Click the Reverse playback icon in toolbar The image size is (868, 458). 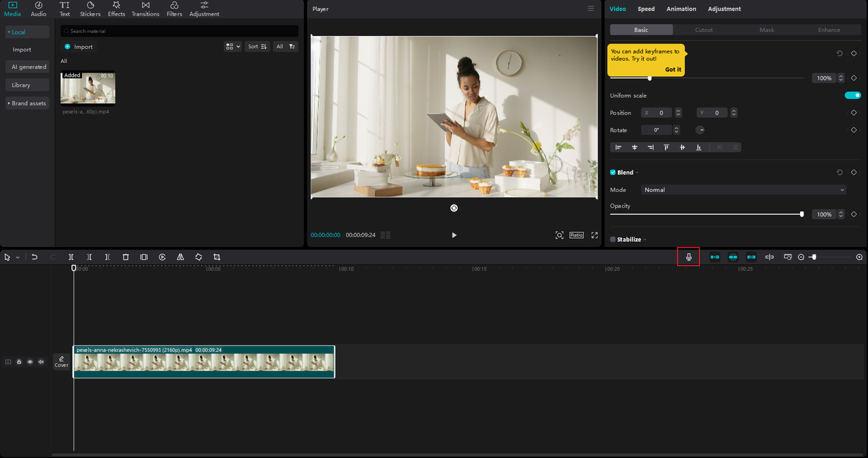(162, 257)
